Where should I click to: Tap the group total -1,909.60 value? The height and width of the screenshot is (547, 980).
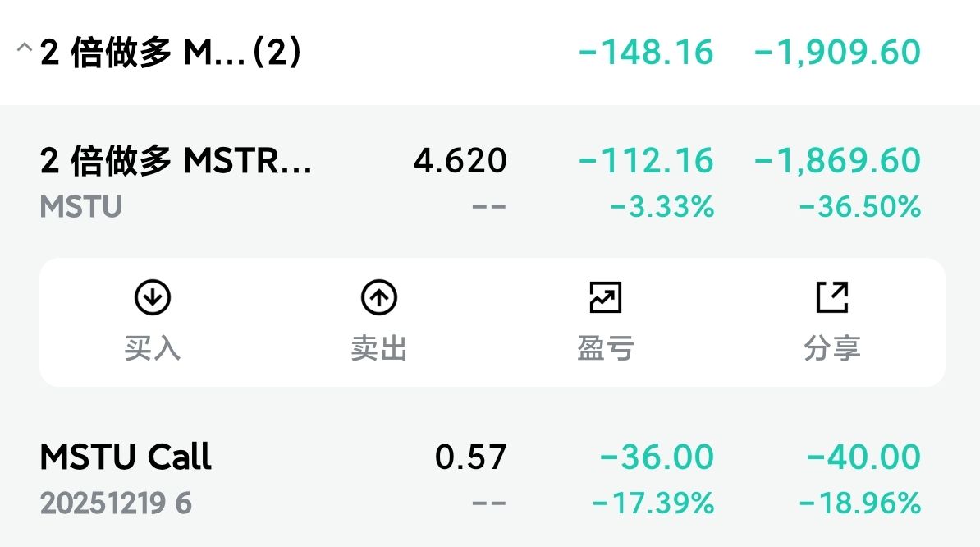pyautogui.click(x=837, y=53)
